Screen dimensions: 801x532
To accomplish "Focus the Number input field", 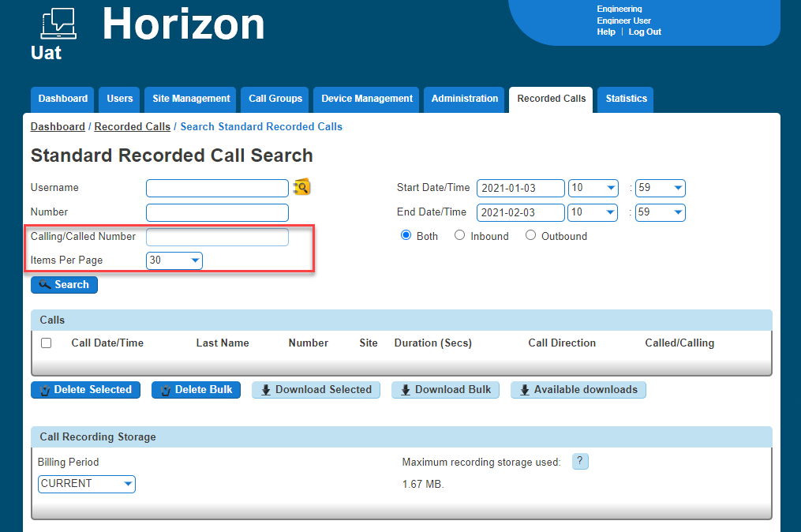I will 218,212.
